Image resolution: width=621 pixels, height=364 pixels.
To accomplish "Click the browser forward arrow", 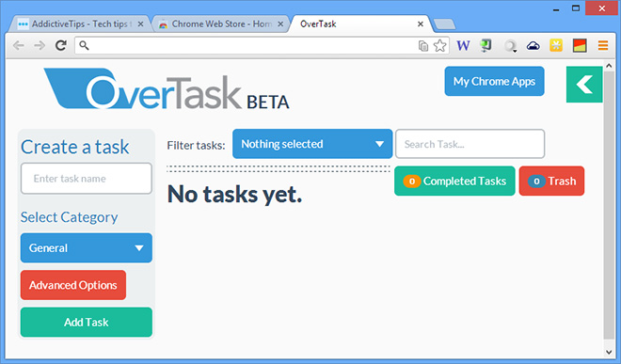I will (40, 46).
